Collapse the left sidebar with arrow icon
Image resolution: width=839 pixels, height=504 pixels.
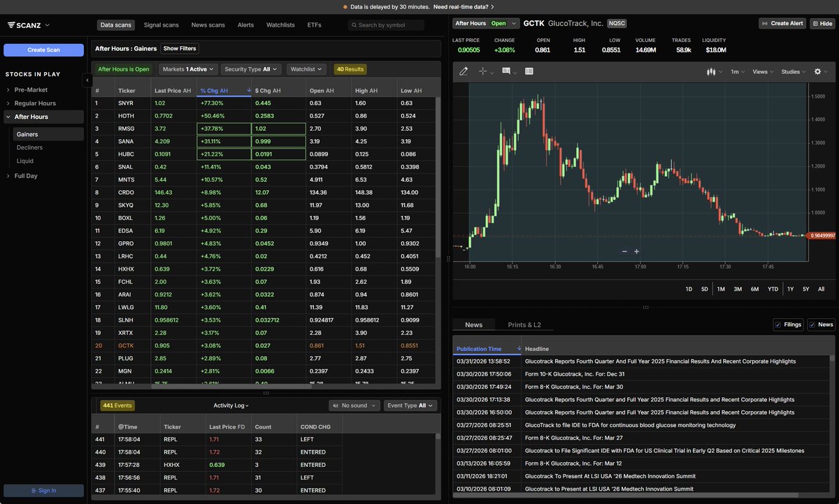(x=87, y=80)
